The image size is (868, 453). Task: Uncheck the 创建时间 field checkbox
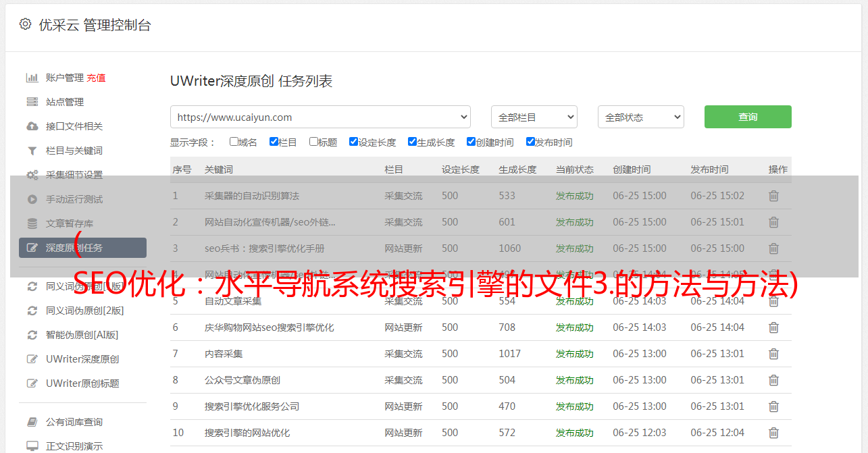pos(471,142)
